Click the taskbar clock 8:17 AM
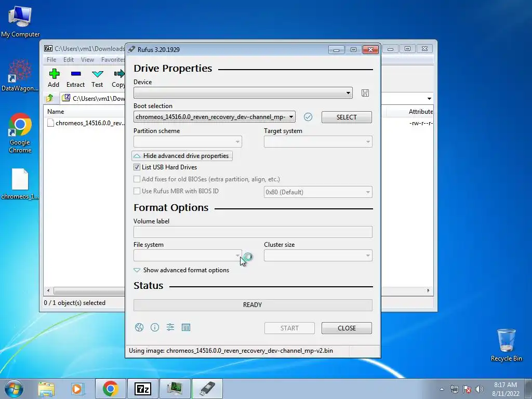 (506, 389)
